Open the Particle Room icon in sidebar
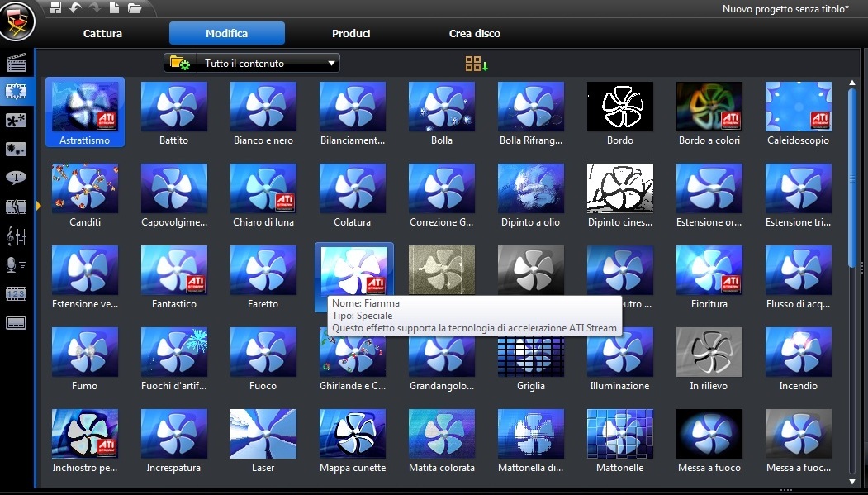868x495 pixels. (x=17, y=150)
